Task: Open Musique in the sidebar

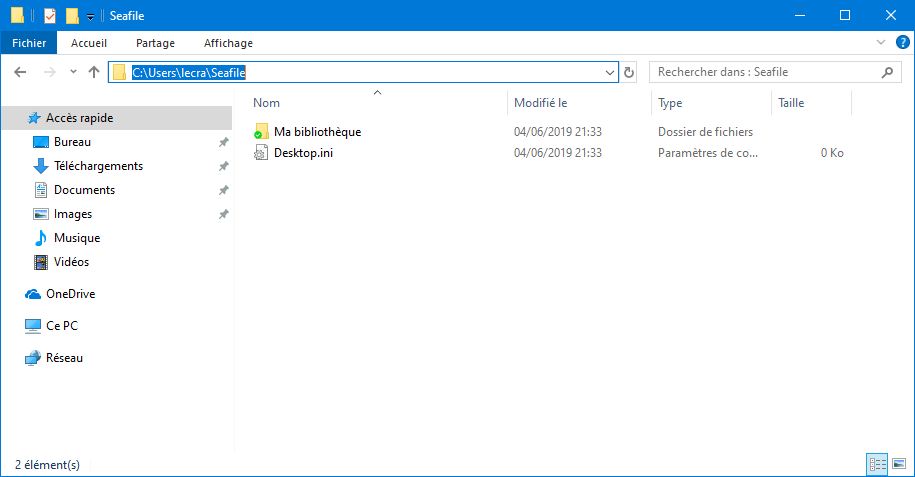Action: click(x=76, y=238)
